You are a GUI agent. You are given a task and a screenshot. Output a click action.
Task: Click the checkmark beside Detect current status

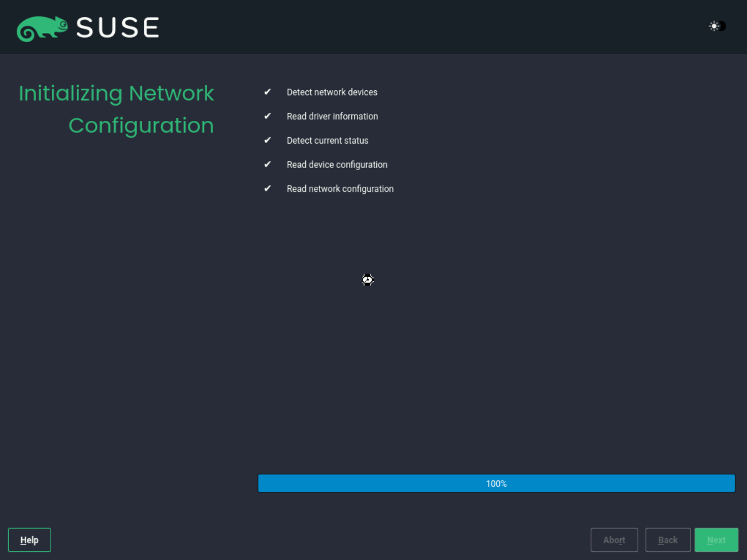(268, 140)
